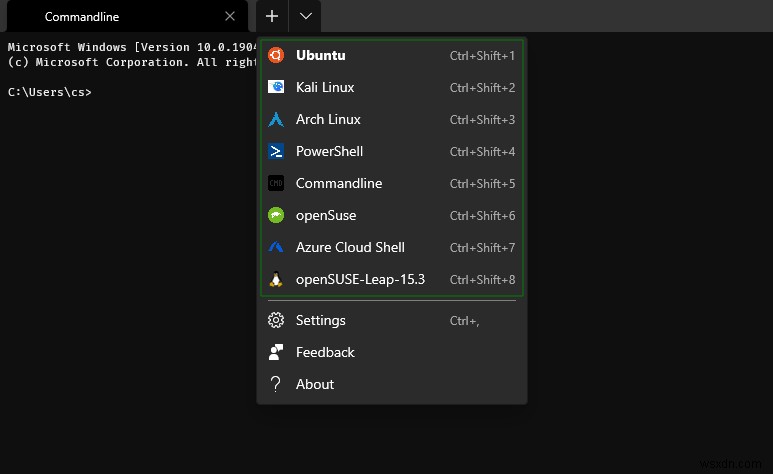Click the green openSuse chameleon icon

(x=276, y=216)
